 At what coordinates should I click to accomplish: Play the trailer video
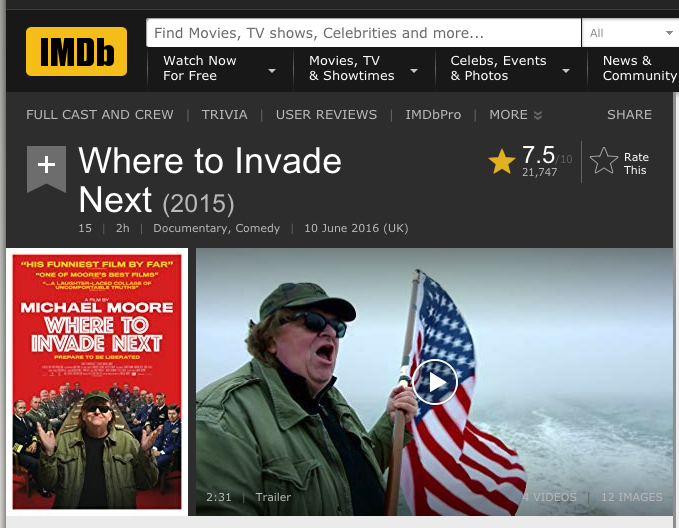434,381
